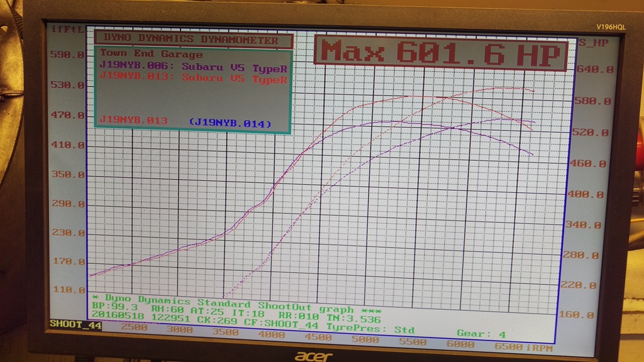Click the 4500 RPM axis label

(x=318, y=337)
